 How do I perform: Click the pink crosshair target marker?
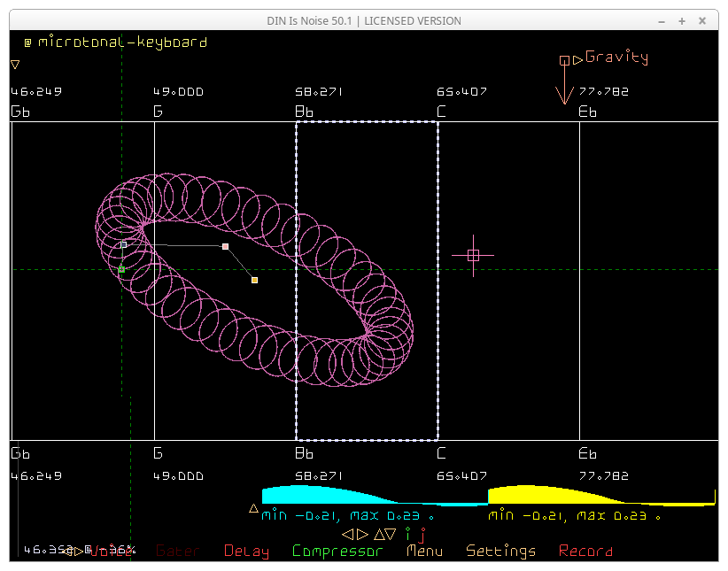tap(473, 255)
